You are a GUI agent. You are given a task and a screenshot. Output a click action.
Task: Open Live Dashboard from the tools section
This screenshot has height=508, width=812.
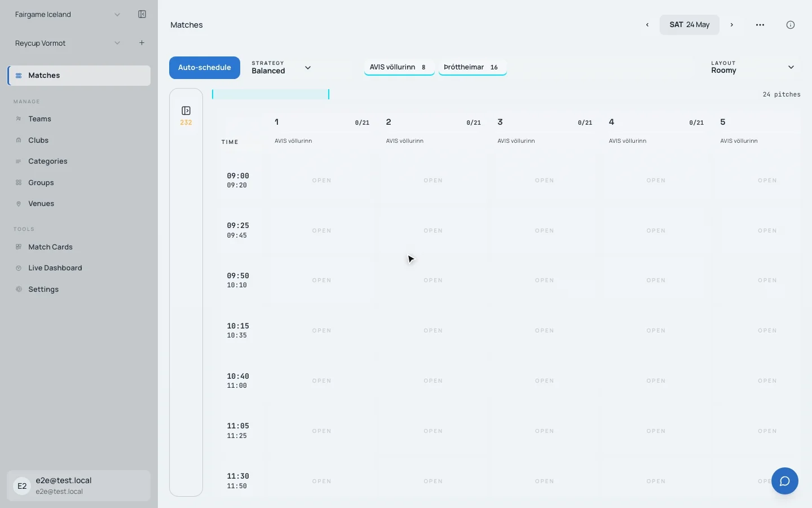click(x=55, y=268)
